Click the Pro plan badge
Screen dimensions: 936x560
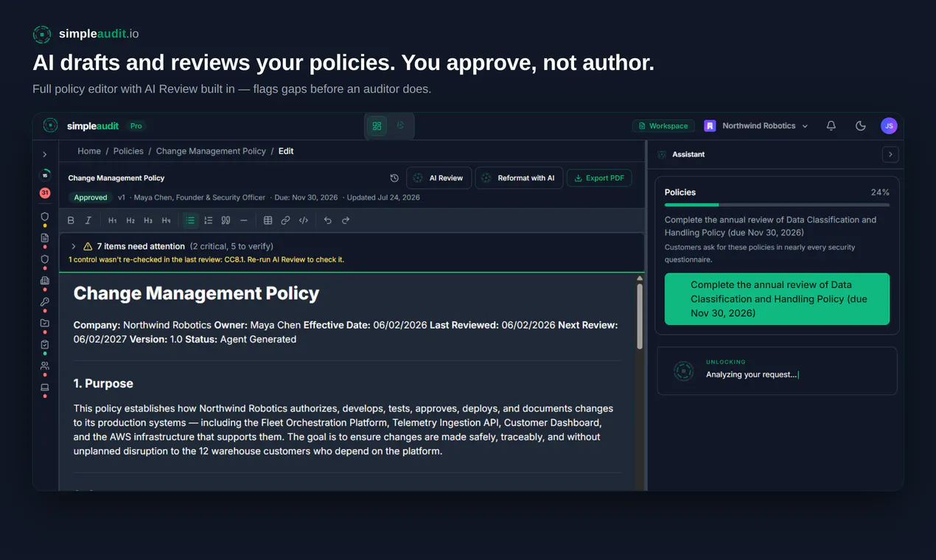pyautogui.click(x=136, y=126)
